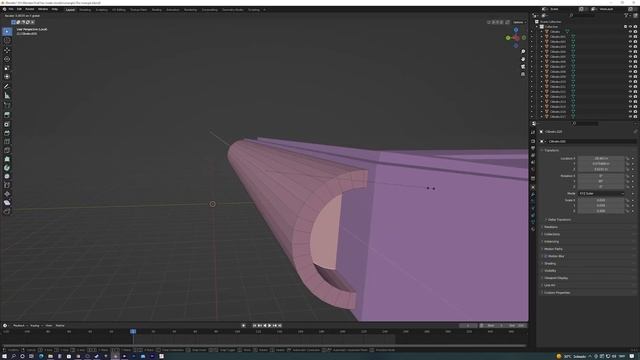Switch to the Geometry Nodes workspace tab
This screenshot has width=640, height=360.
pyautogui.click(x=233, y=9)
